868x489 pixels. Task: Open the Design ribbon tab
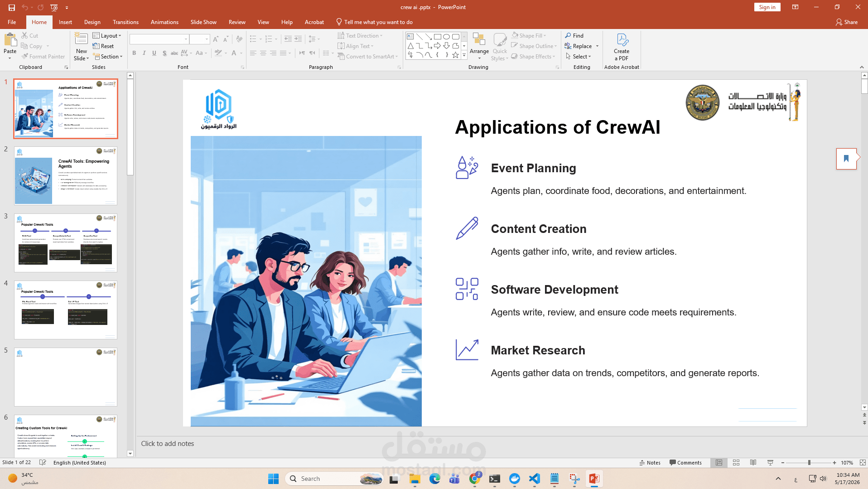click(x=92, y=22)
